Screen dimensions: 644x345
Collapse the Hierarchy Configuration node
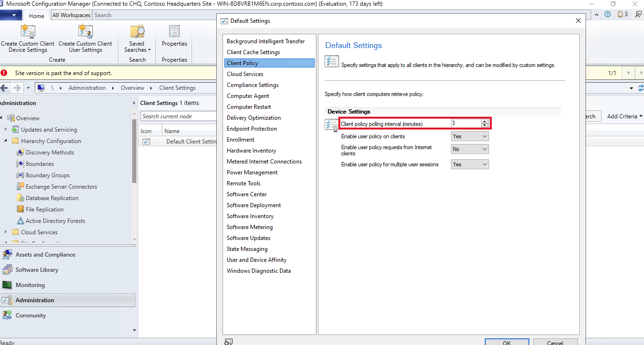(6, 141)
